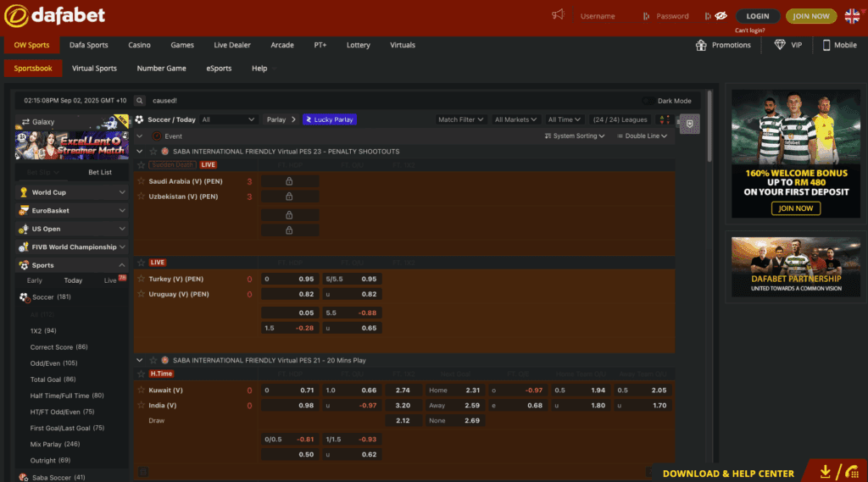
Task: Click the Lucky Parlay button
Action: (330, 119)
